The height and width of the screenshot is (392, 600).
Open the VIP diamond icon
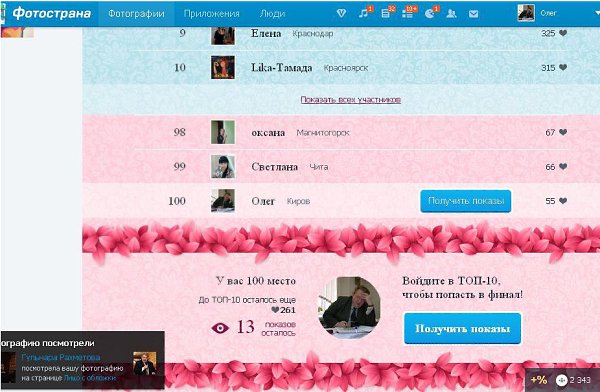pos(341,13)
